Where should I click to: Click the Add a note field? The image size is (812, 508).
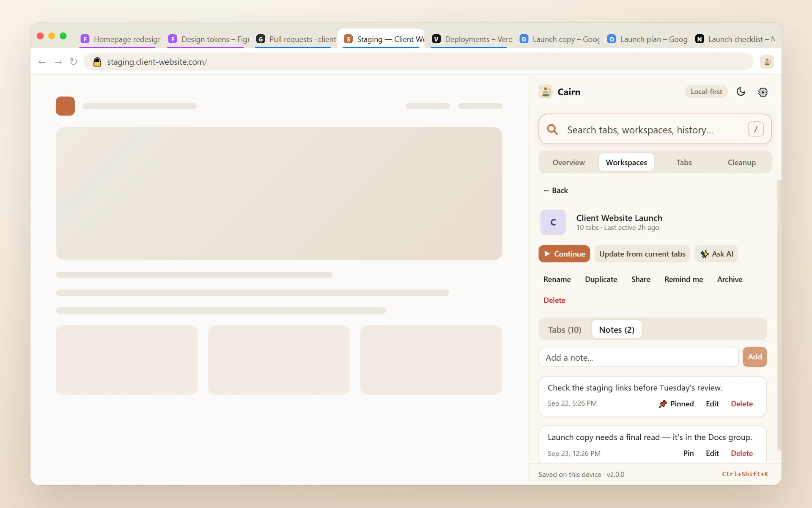coord(639,357)
